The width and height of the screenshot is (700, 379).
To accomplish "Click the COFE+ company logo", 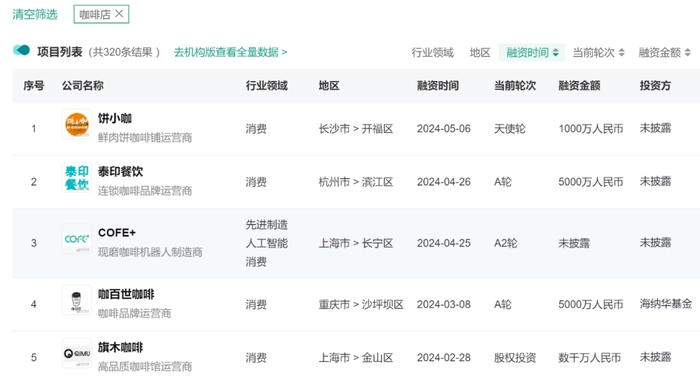I will 76,239.
